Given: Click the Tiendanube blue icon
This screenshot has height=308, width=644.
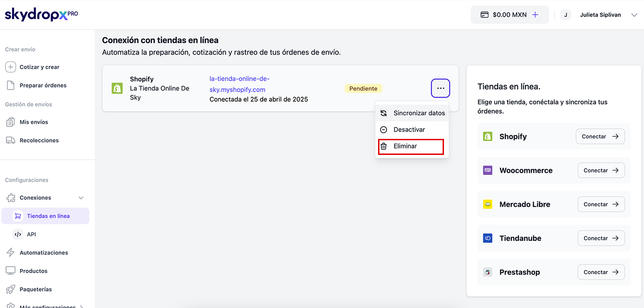Looking at the screenshot, I should click(x=487, y=238).
